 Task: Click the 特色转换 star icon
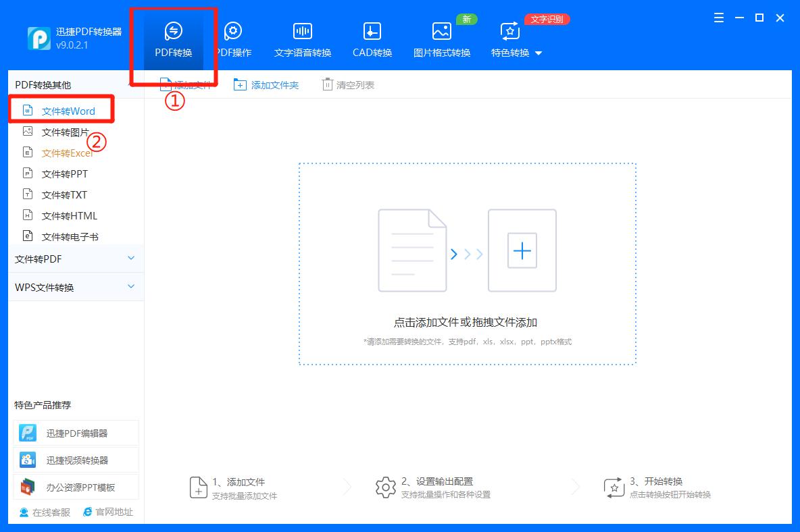[x=509, y=31]
